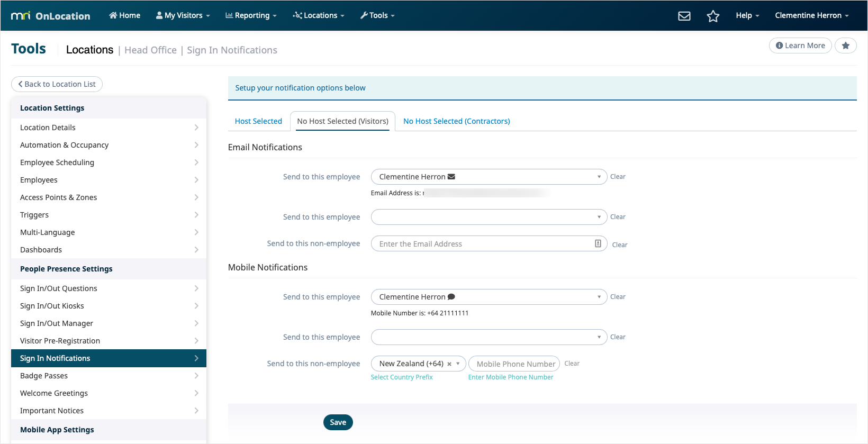Click the Learn More button
The width and height of the screenshot is (868, 444).
[x=800, y=46]
